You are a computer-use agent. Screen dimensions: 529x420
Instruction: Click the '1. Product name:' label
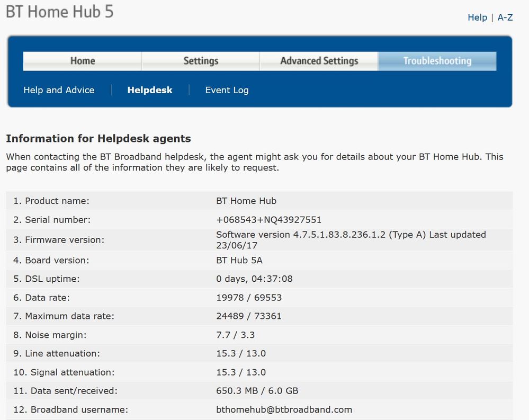(x=51, y=201)
